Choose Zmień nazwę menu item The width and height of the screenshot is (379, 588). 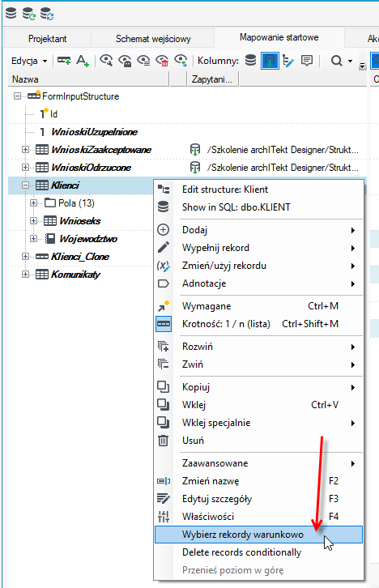coord(258,481)
